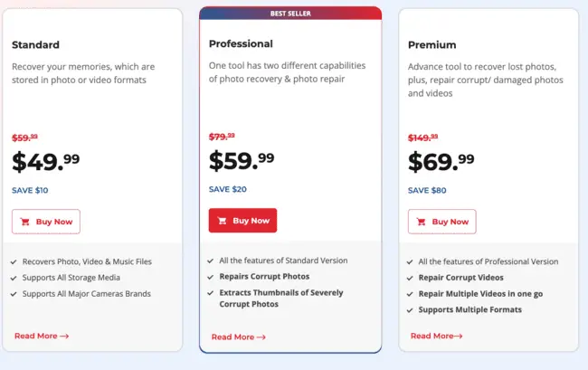Image resolution: width=588 pixels, height=370 pixels.
Task: Click checkmark next to Repairs Corrupt Photos
Action: (x=211, y=277)
